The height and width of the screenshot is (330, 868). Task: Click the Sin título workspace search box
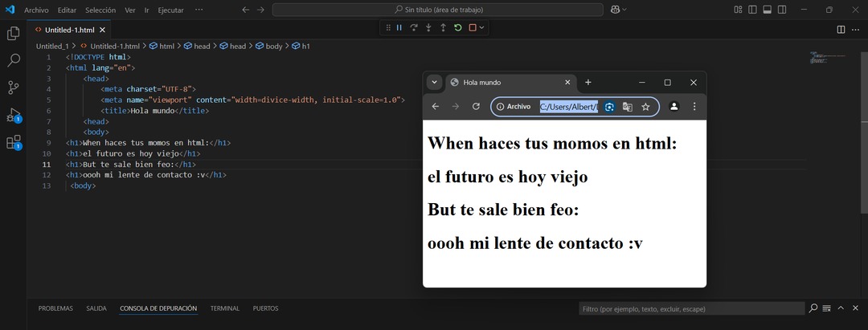click(x=437, y=10)
